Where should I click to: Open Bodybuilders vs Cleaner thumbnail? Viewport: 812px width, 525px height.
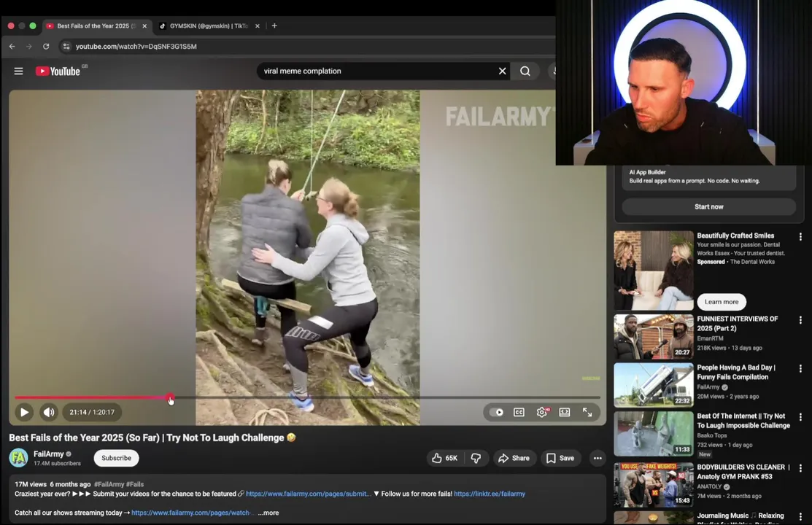pos(654,485)
